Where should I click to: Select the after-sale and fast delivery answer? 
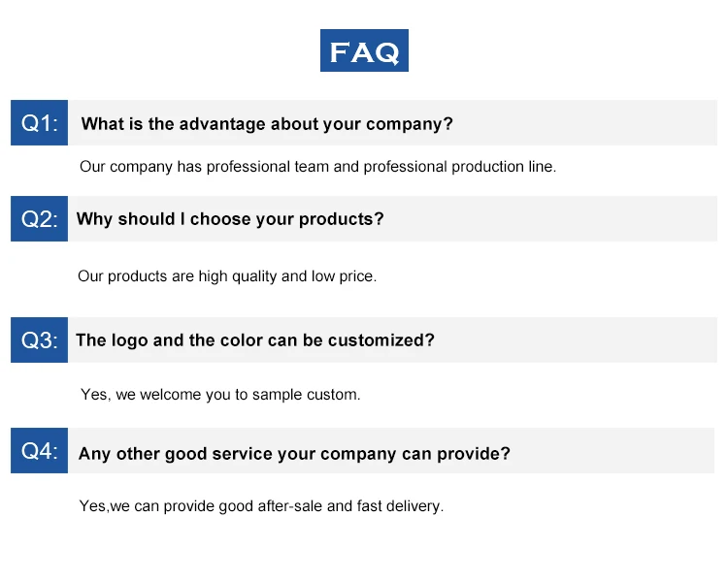pyautogui.click(x=261, y=505)
